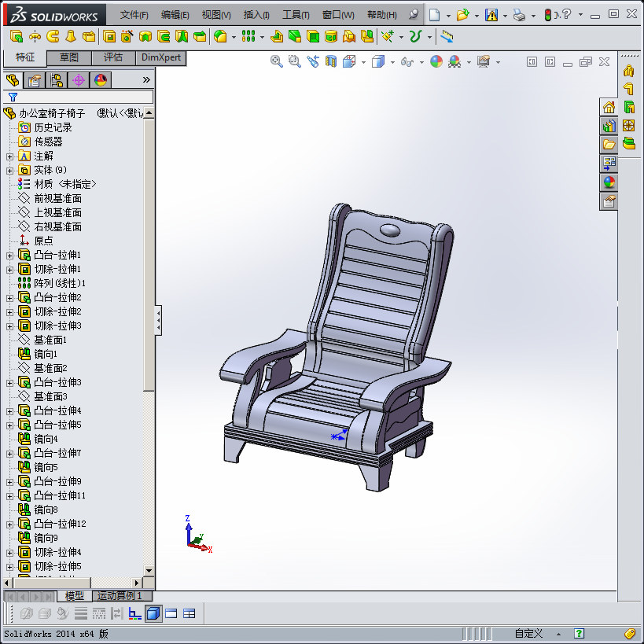Open the 编辑(E) menu
Viewport: 644px width, 644px height.
175,15
